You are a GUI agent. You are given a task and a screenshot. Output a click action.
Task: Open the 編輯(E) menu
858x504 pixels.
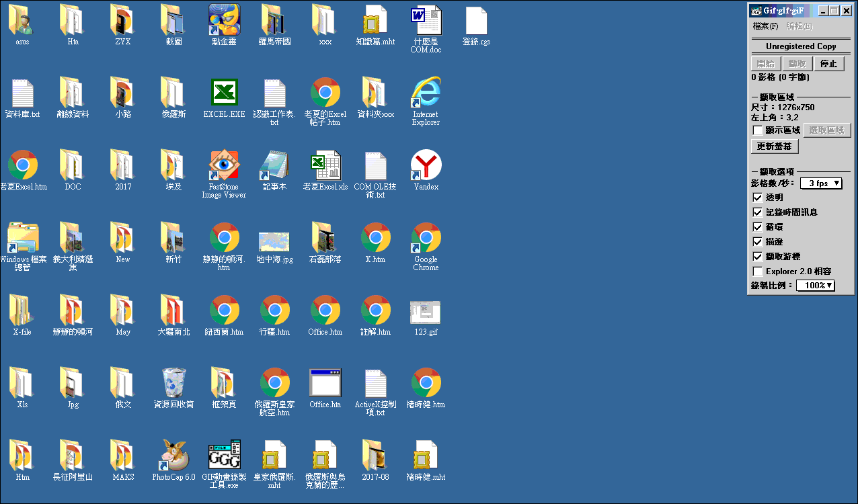[799, 26]
